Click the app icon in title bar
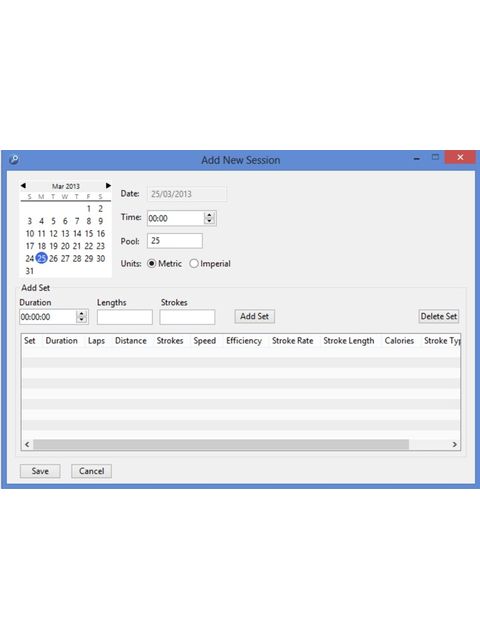The width and height of the screenshot is (480, 640). [13, 159]
